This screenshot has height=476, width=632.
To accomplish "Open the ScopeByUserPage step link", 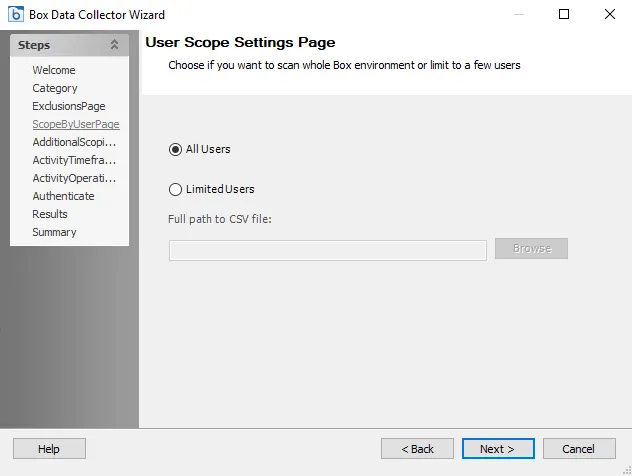I will [76, 124].
